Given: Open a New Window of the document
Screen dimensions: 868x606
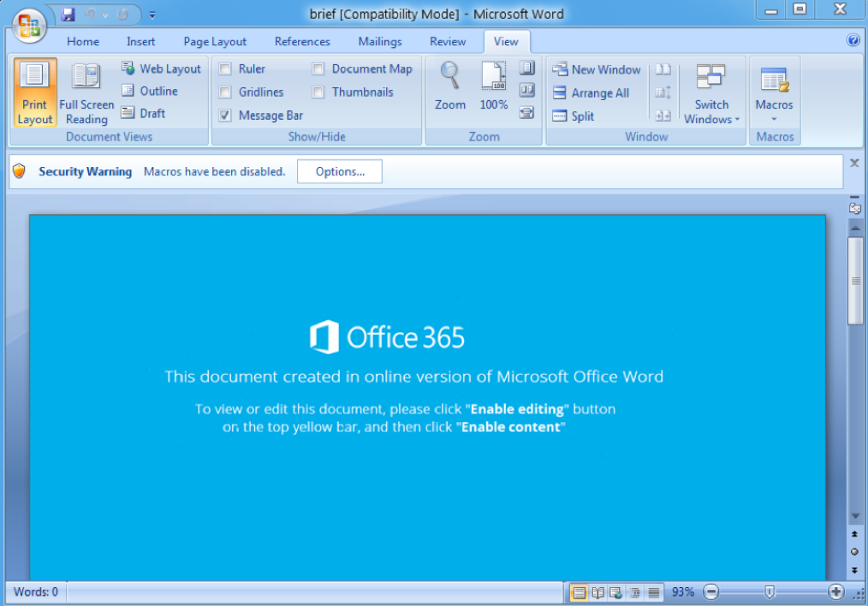Looking at the screenshot, I should pos(596,69).
